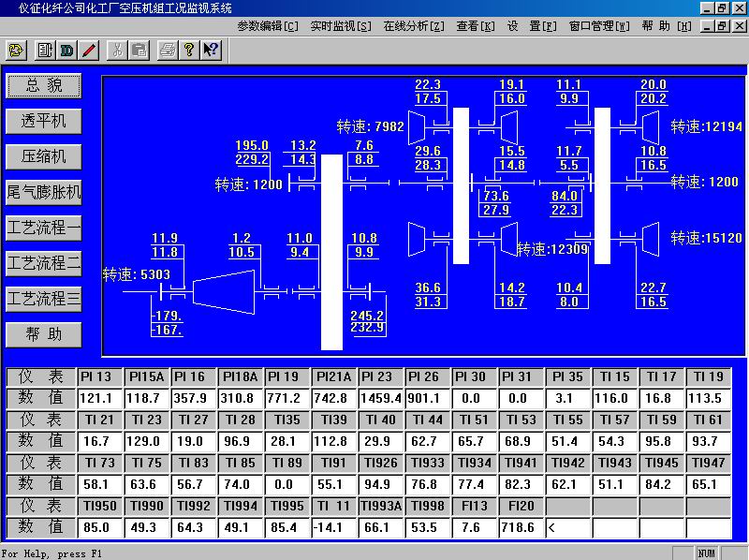749x560 pixels.
Task: Click the yellow question mark help icon
Action: [189, 50]
